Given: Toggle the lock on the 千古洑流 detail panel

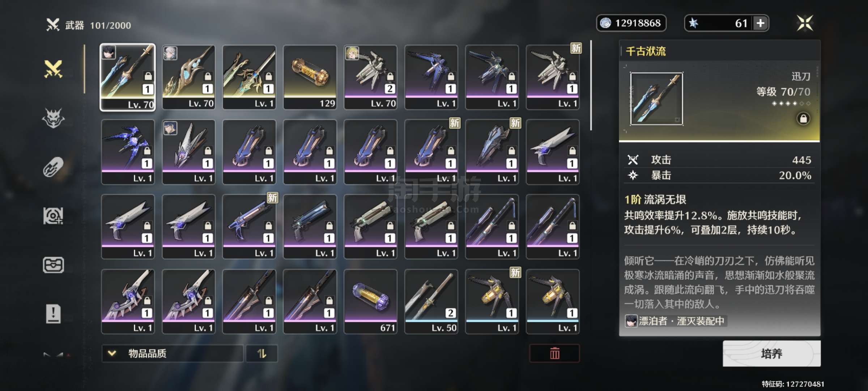Looking at the screenshot, I should tap(803, 119).
